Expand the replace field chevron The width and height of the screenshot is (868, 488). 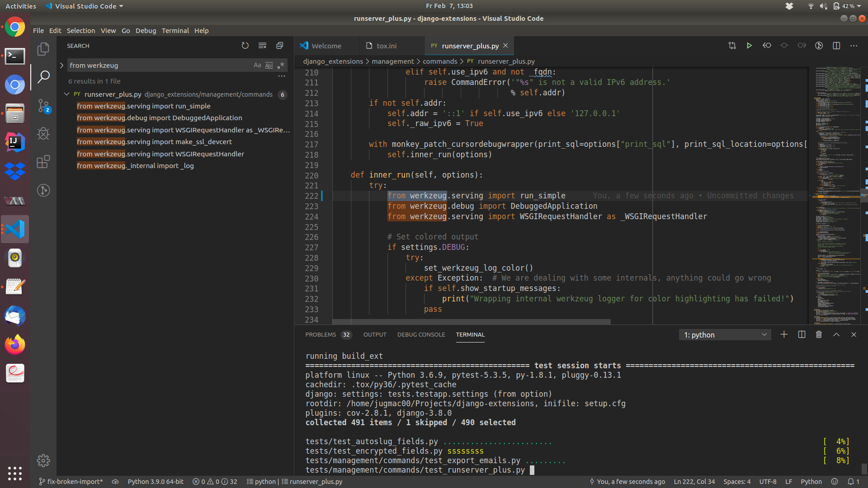click(62, 65)
